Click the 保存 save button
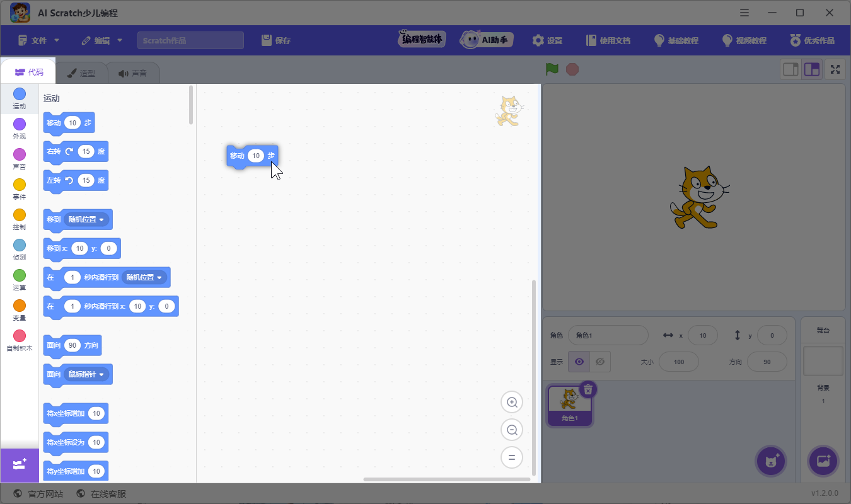The image size is (851, 504). click(x=276, y=40)
